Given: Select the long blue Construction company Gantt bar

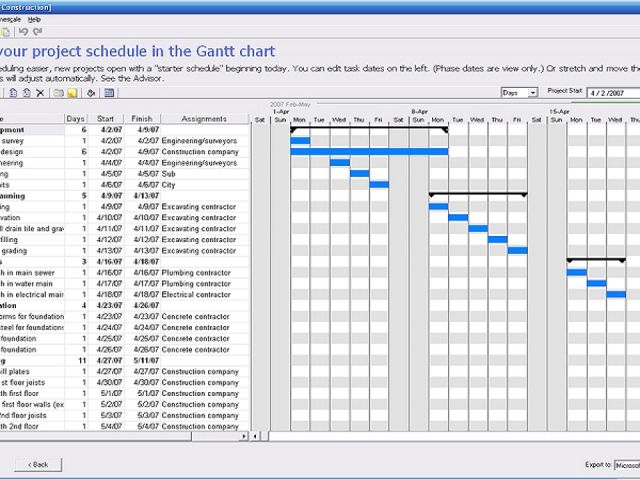Looking at the screenshot, I should click(369, 152).
